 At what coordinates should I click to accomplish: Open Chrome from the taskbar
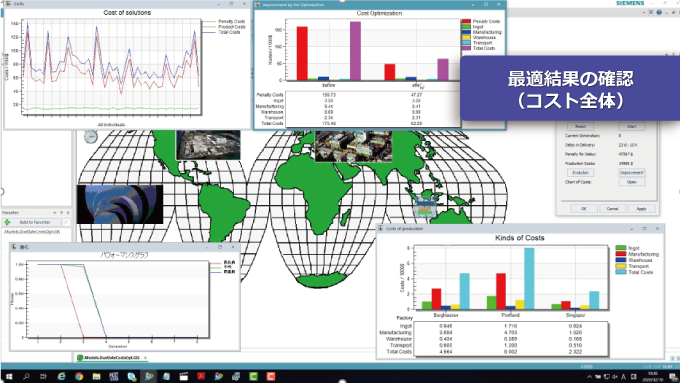point(79,376)
